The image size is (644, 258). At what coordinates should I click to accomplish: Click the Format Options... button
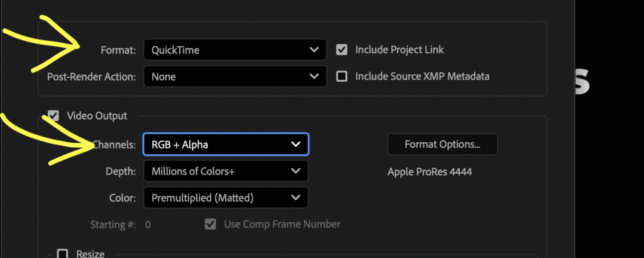442,144
